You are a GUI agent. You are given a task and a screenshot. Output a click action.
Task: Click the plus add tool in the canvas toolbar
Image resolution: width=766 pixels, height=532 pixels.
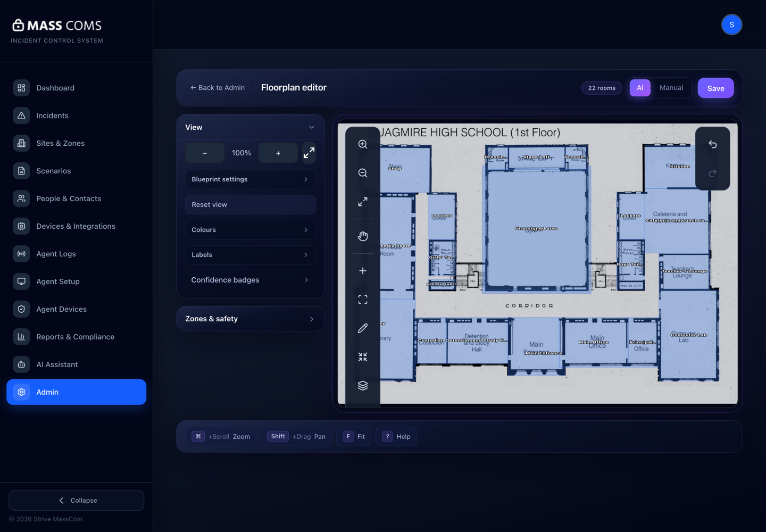point(363,271)
